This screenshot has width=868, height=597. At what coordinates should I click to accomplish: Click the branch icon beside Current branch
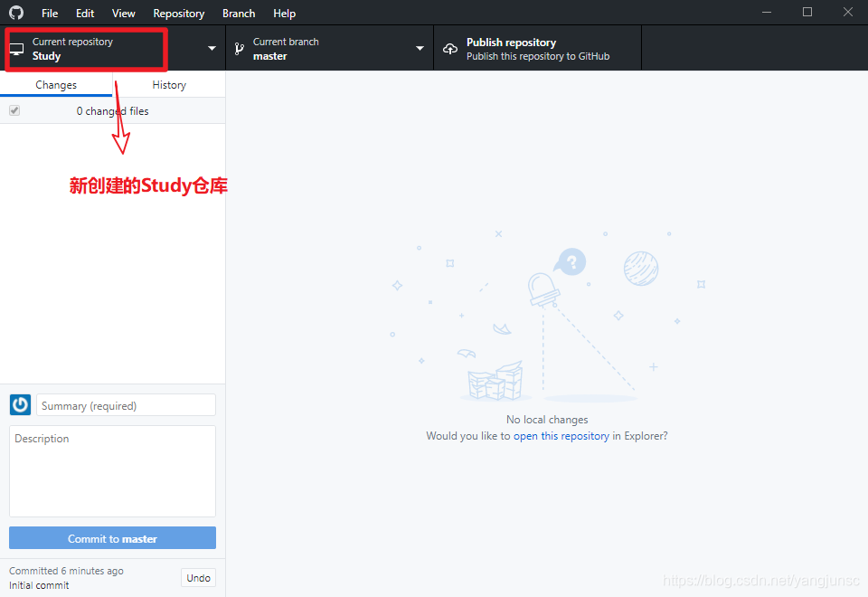click(x=239, y=49)
